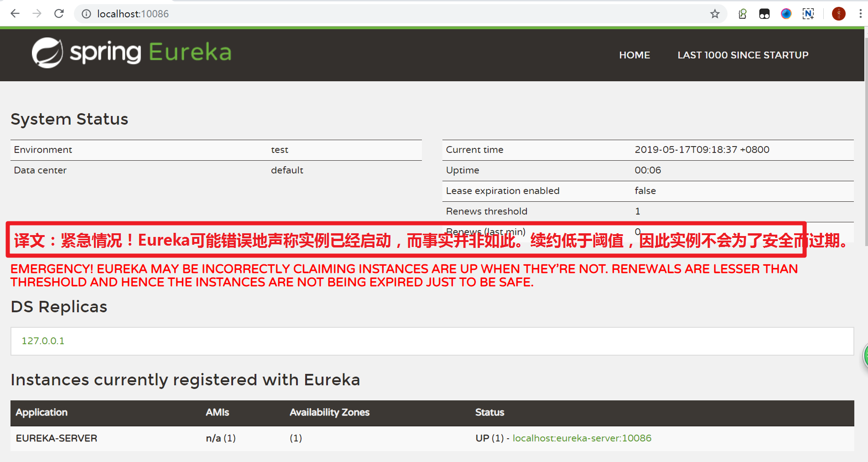Screen dimensions: 868x462
Task: Open the 127.0.0.1 replica link
Action: click(x=43, y=341)
